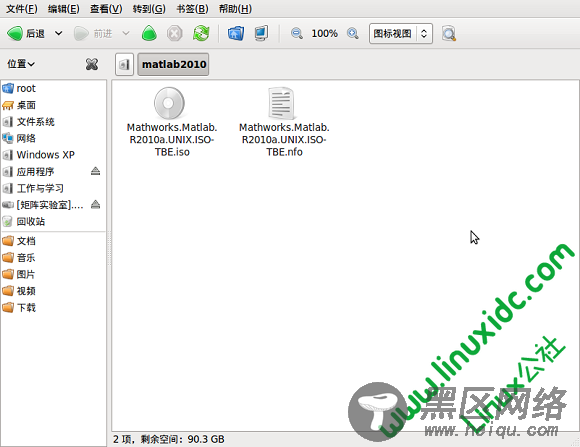Select 工作与学习 volume in sidebar

click(53, 188)
